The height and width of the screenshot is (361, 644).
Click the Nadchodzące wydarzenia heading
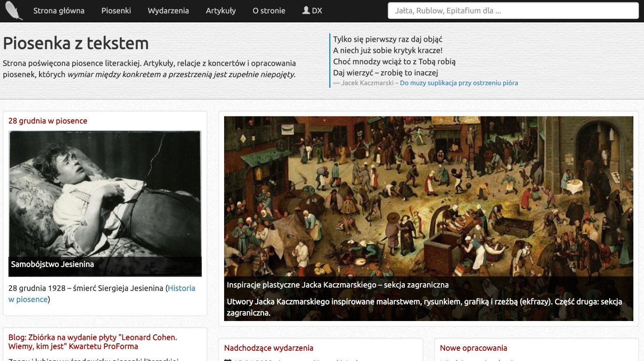pyautogui.click(x=269, y=348)
